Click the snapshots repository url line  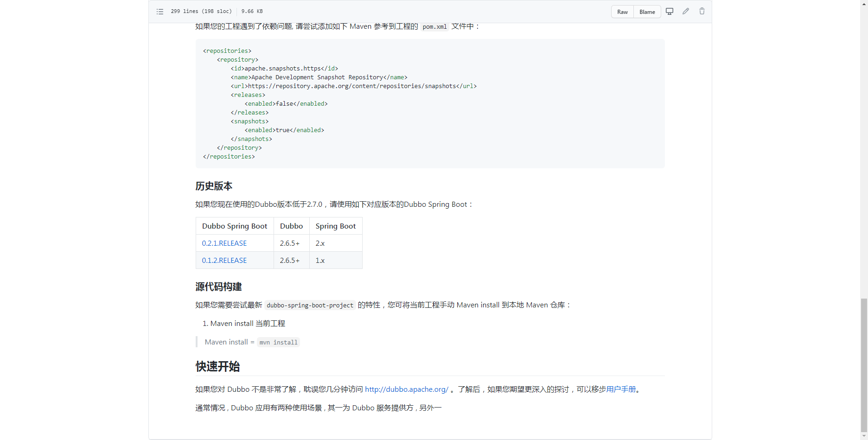(354, 86)
